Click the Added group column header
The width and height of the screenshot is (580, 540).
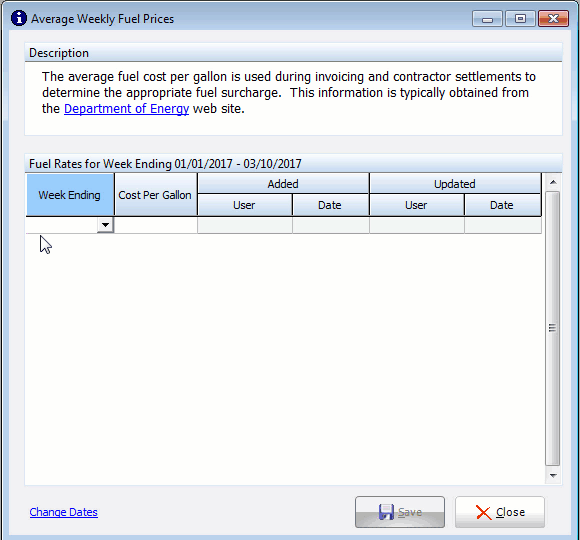pyautogui.click(x=283, y=183)
